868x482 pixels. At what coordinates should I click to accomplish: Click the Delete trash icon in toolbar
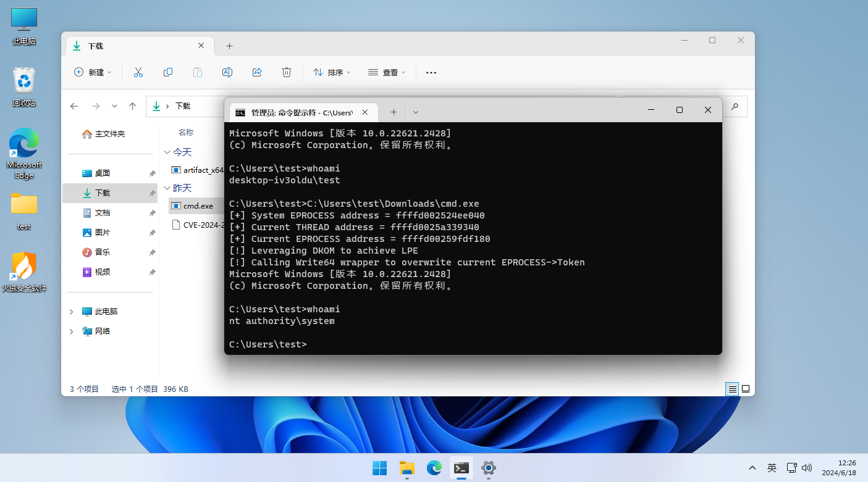point(287,72)
